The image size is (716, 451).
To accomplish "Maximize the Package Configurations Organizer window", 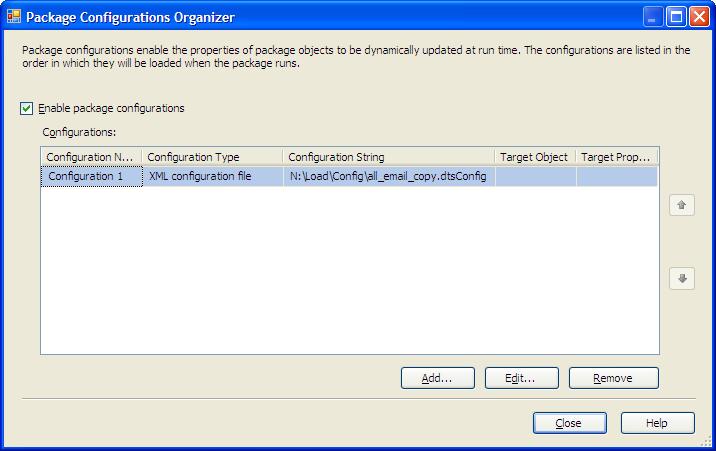I will click(x=676, y=16).
